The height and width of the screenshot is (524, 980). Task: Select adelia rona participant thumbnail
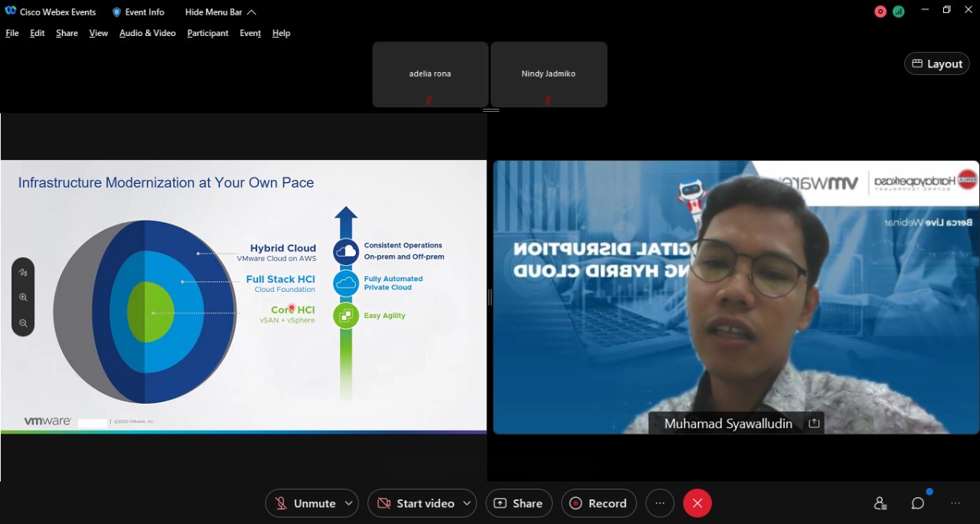[430, 74]
